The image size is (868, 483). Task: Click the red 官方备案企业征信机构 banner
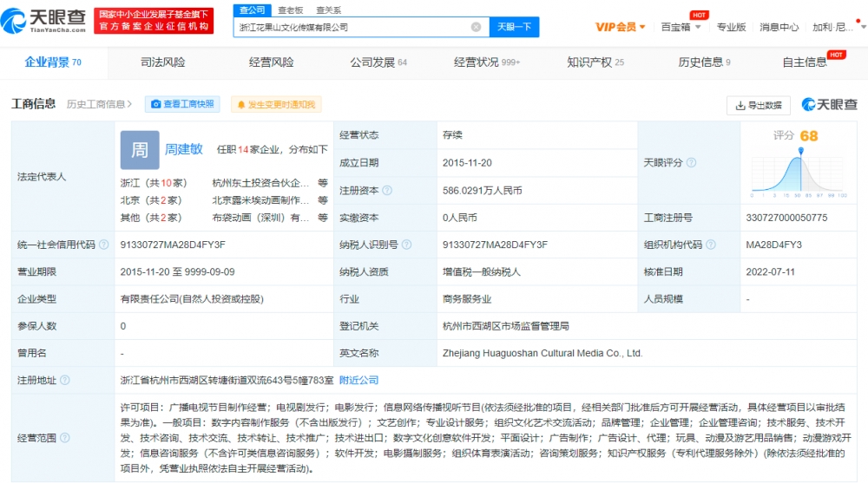coord(154,21)
